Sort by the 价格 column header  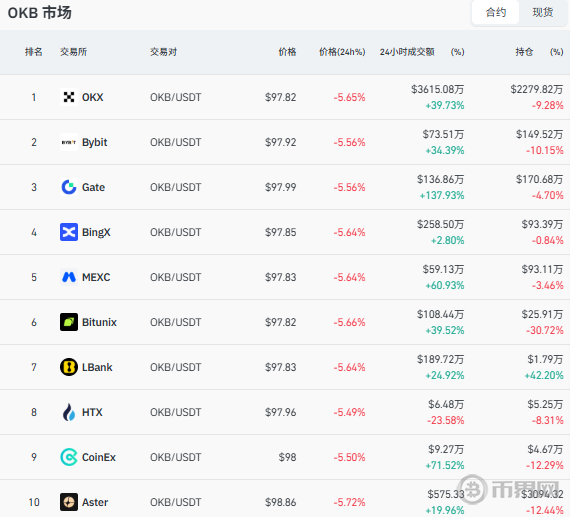pos(287,52)
